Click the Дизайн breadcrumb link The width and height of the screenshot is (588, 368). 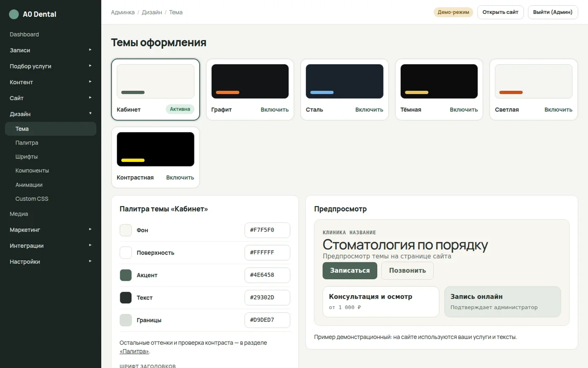[152, 12]
